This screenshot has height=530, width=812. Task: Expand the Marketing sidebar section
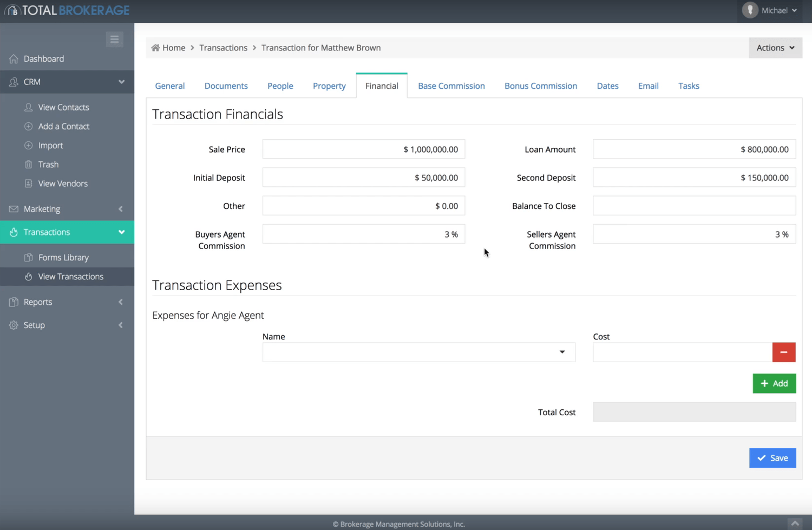(x=120, y=209)
